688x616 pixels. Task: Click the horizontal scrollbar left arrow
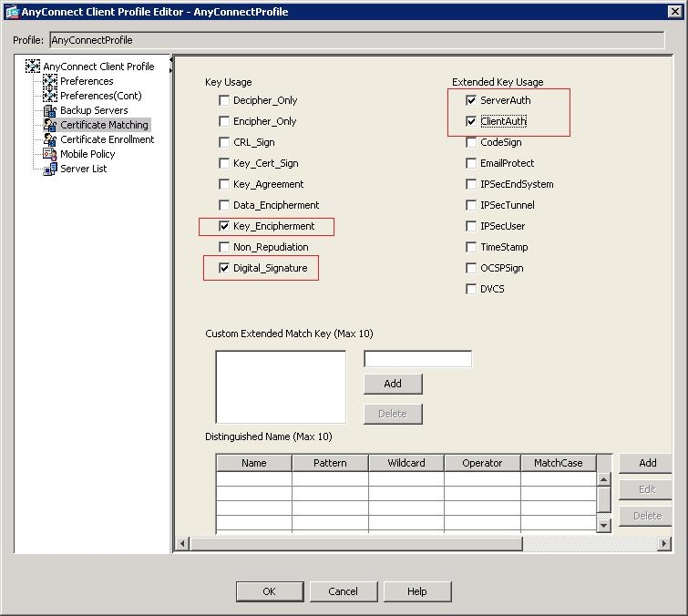(x=182, y=544)
